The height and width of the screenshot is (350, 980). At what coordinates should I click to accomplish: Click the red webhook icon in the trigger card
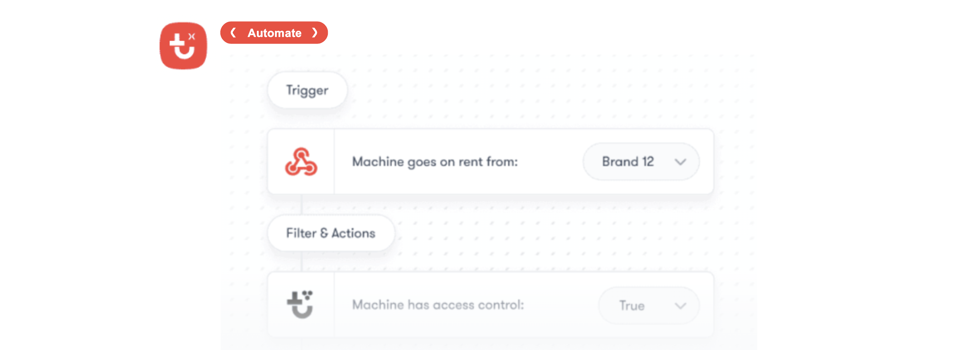(x=301, y=162)
